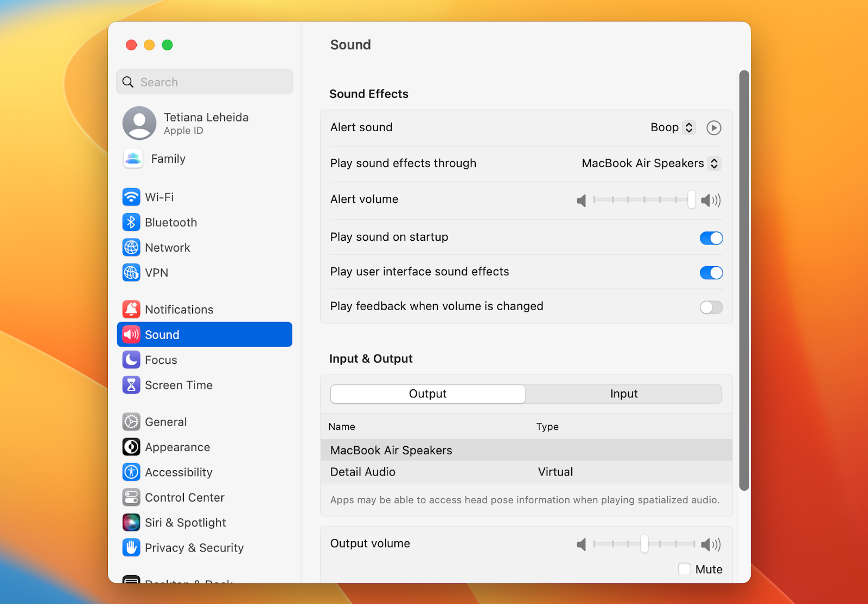Screen dimensions: 868x604
Task: Open Notifications label in sidebar
Action: 179,310
